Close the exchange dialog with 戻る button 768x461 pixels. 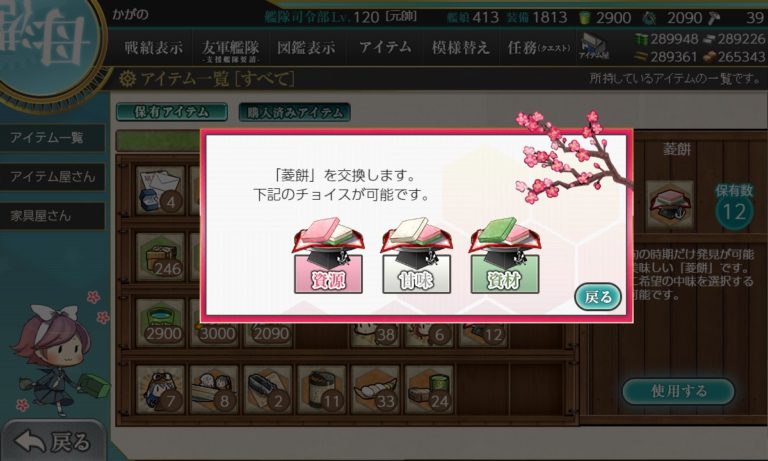pos(598,297)
